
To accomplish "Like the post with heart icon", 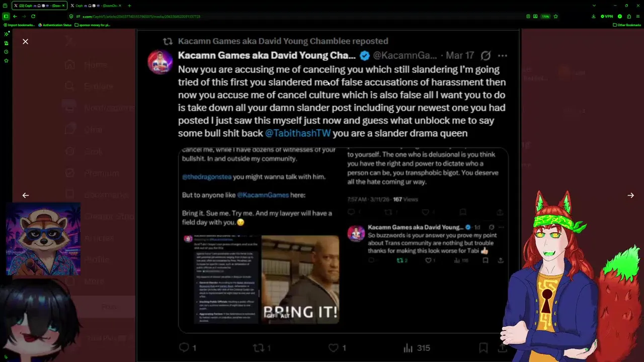I will 334,347.
